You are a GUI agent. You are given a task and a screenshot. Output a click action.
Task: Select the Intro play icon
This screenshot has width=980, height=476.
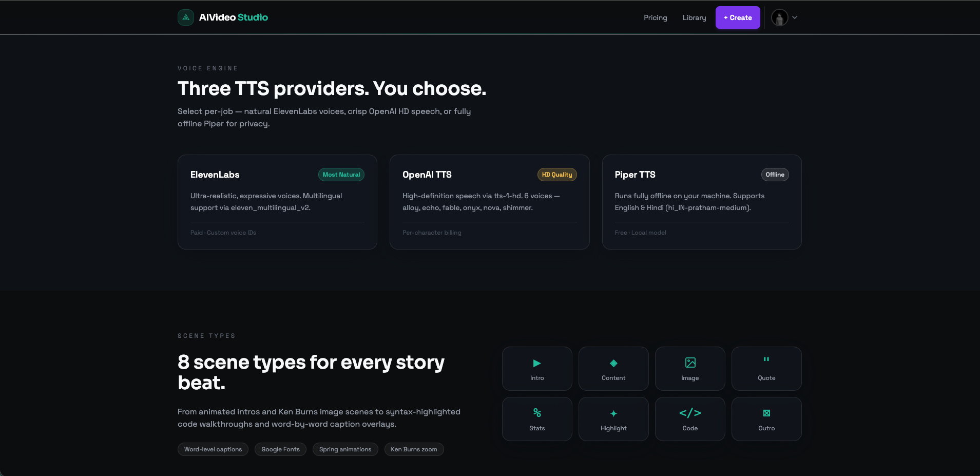click(x=537, y=363)
